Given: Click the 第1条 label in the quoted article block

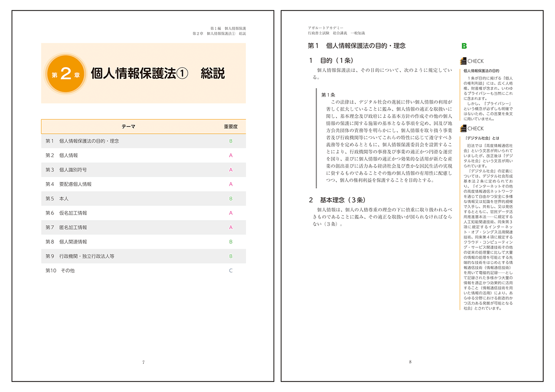Looking at the screenshot, I should 328,94.
